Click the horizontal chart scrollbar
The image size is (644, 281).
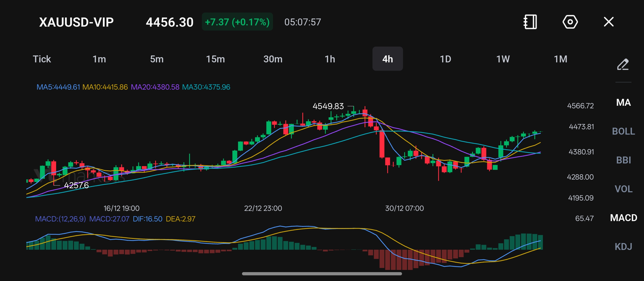[322, 274]
